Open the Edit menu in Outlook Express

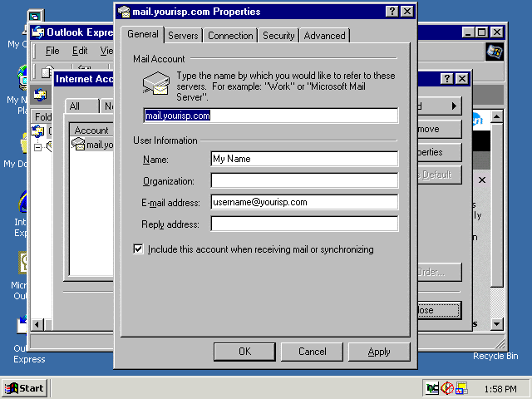(x=80, y=51)
